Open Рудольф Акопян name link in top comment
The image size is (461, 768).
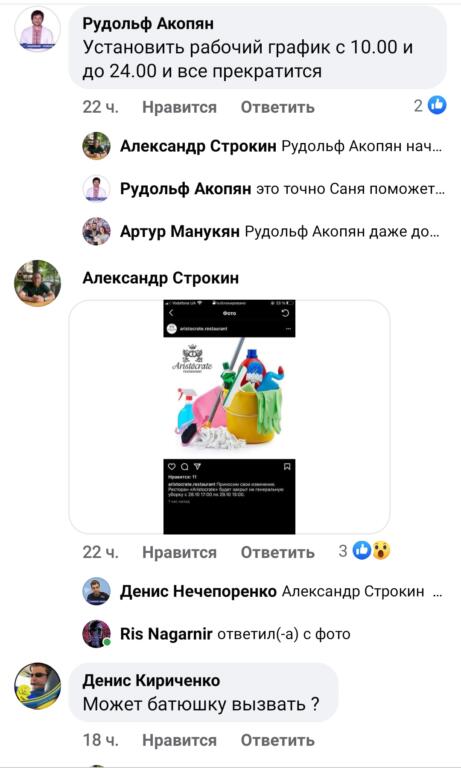148,23
